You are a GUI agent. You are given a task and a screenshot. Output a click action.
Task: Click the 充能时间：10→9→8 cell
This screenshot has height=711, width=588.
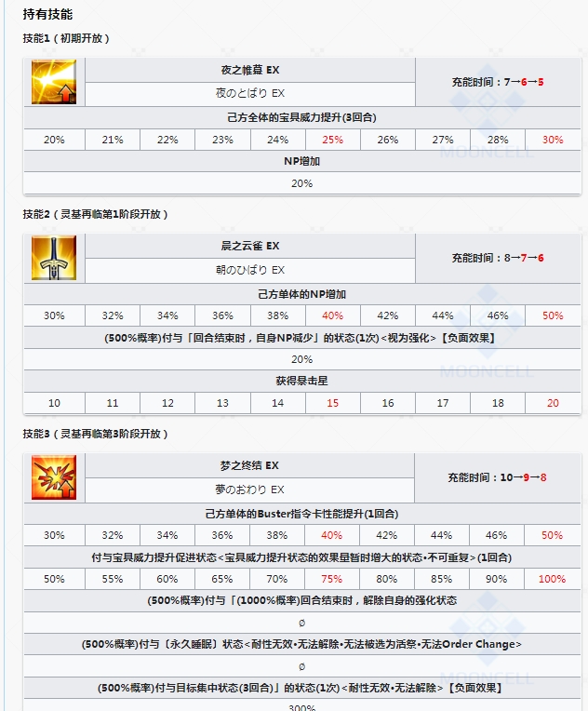[x=498, y=477]
